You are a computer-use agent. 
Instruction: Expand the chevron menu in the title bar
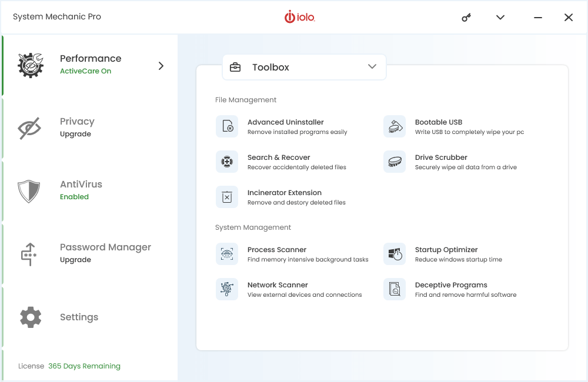[x=500, y=17]
